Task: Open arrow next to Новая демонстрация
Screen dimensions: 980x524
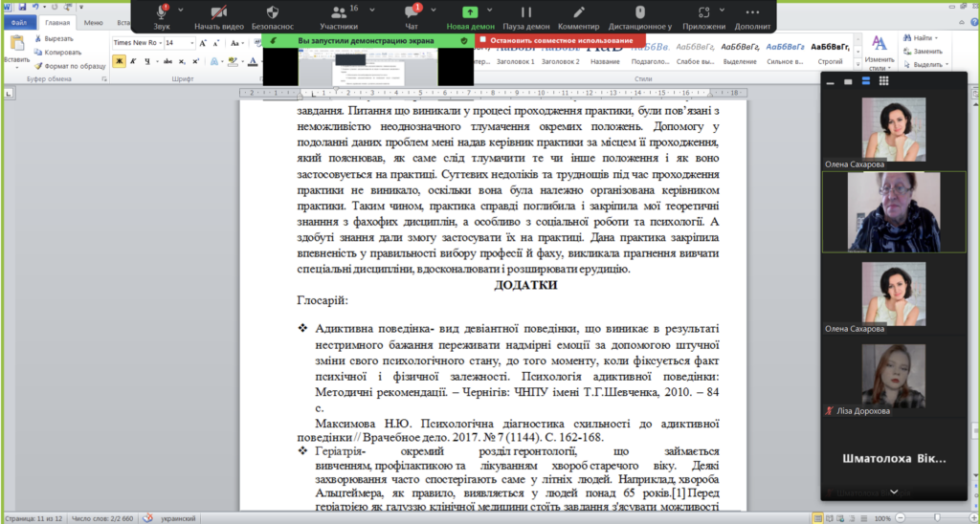Action: pyautogui.click(x=490, y=10)
